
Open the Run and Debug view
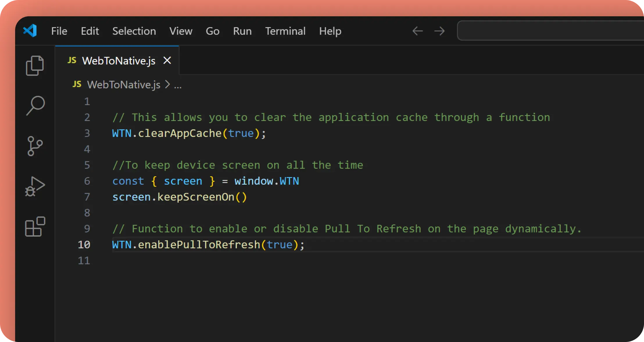coord(35,186)
